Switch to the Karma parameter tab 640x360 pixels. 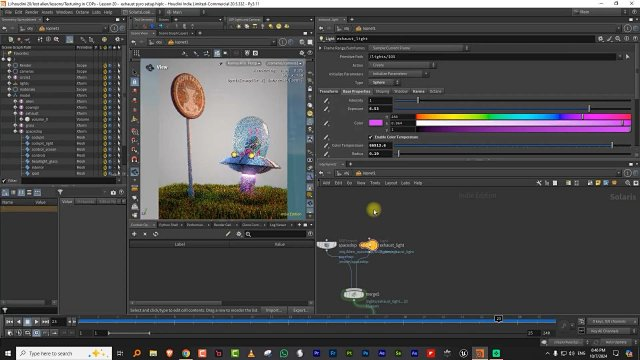(x=419, y=91)
